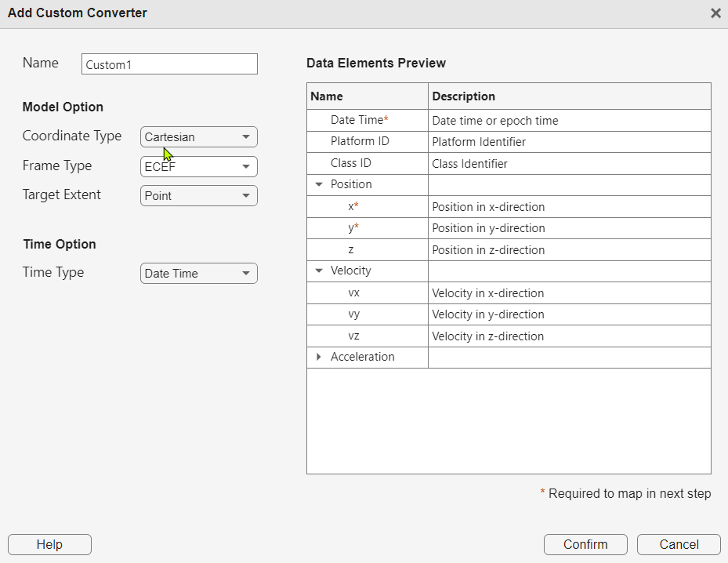Select the Date Time row

pyautogui.click(x=359, y=120)
